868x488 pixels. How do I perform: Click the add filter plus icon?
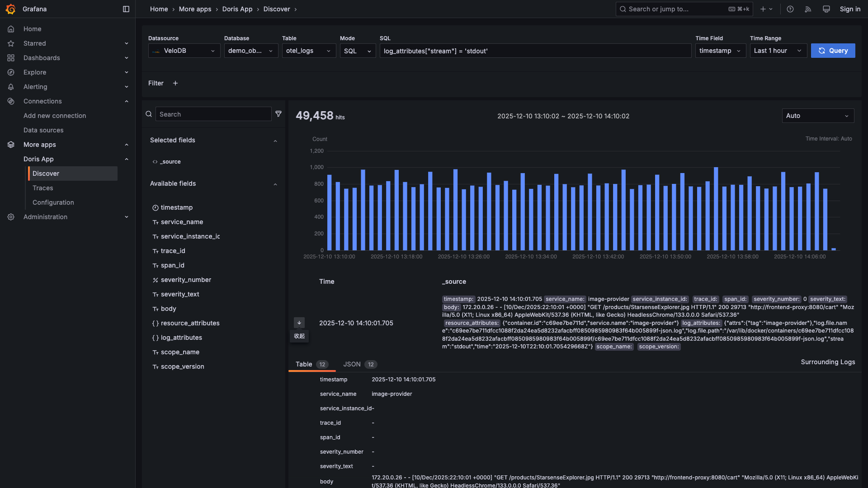(x=175, y=83)
